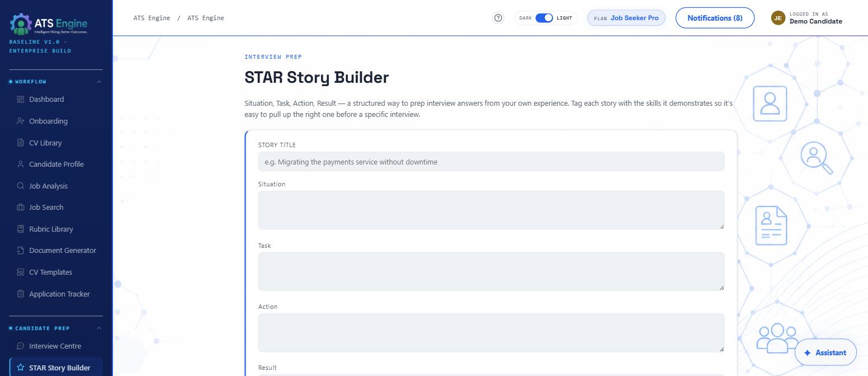Open the Assistant button
This screenshot has width=868, height=376.
click(x=825, y=352)
